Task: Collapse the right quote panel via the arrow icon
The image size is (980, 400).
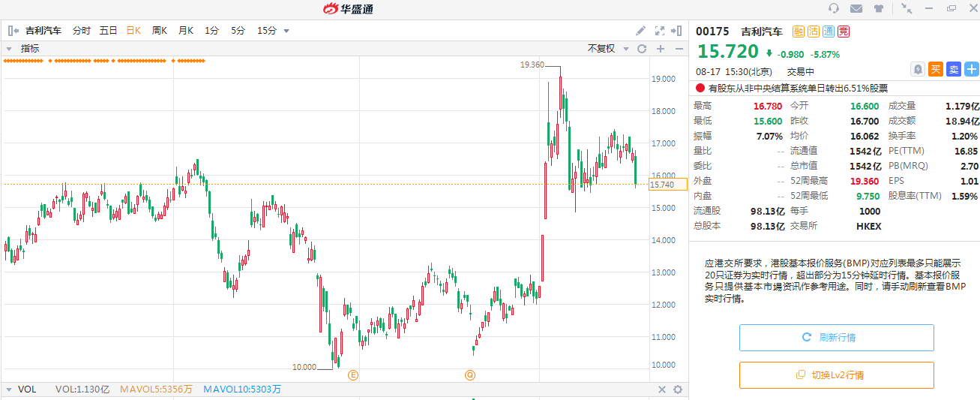Action: (x=678, y=31)
